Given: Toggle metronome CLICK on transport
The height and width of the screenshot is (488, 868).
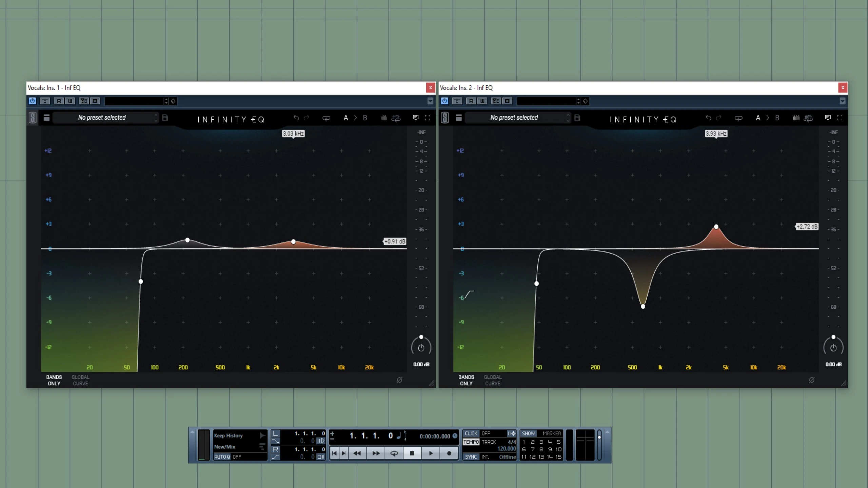Looking at the screenshot, I should click(471, 433).
